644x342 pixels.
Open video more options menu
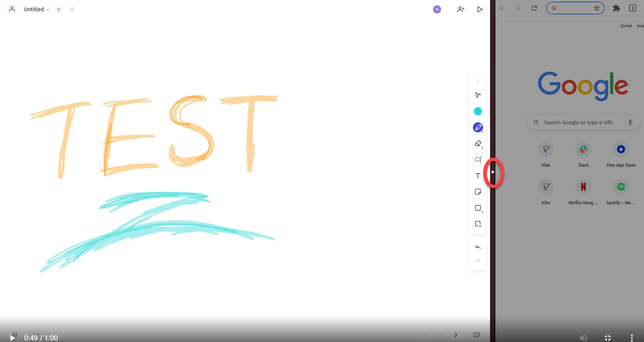632,338
